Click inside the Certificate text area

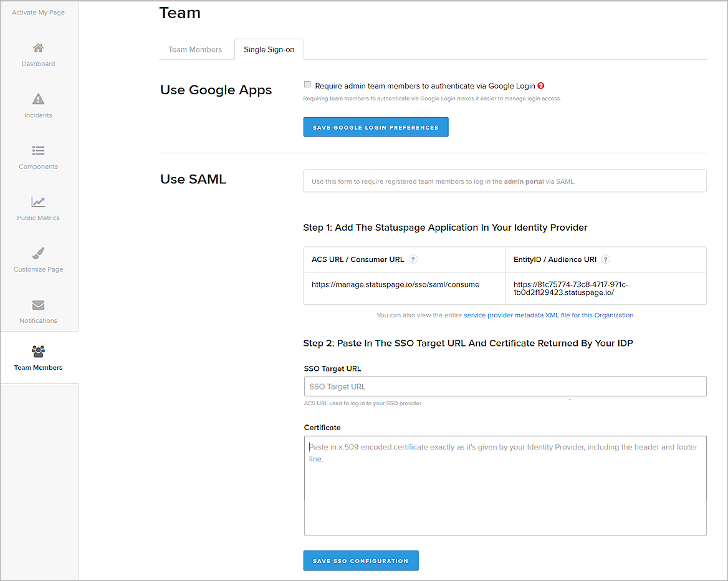coord(505,486)
